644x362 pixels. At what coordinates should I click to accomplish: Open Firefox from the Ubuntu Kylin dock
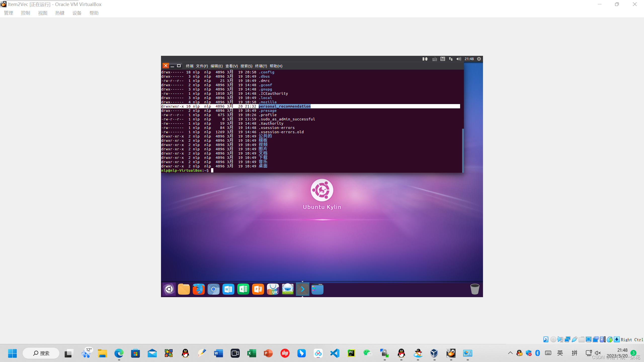(198, 289)
